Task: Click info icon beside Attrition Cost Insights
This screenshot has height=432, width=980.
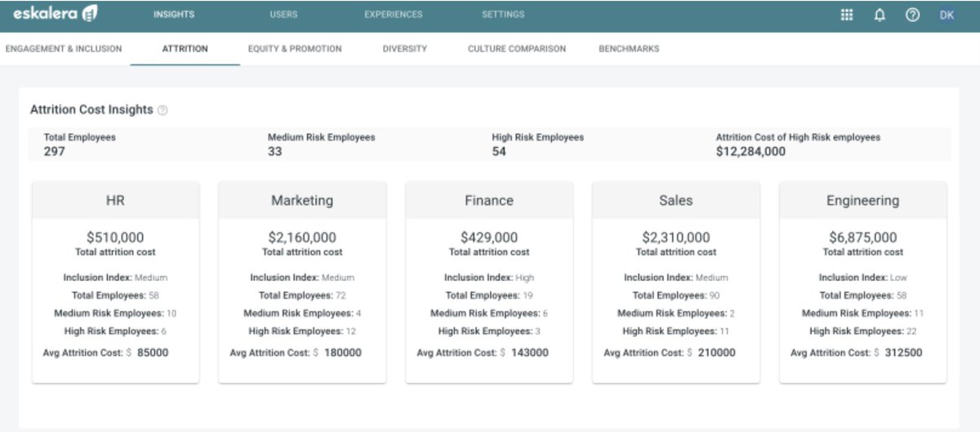Action: click(x=163, y=110)
